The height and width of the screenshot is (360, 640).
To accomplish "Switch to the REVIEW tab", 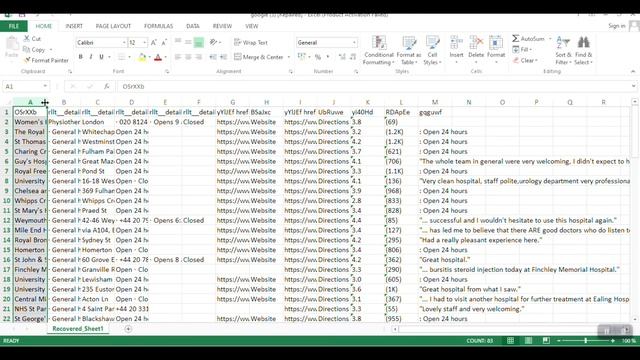I will coord(222,26).
